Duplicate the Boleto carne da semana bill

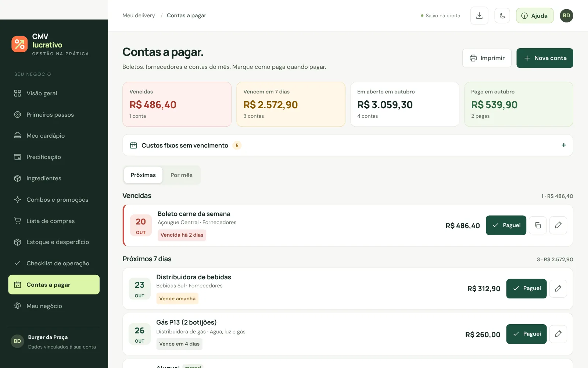pyautogui.click(x=538, y=225)
